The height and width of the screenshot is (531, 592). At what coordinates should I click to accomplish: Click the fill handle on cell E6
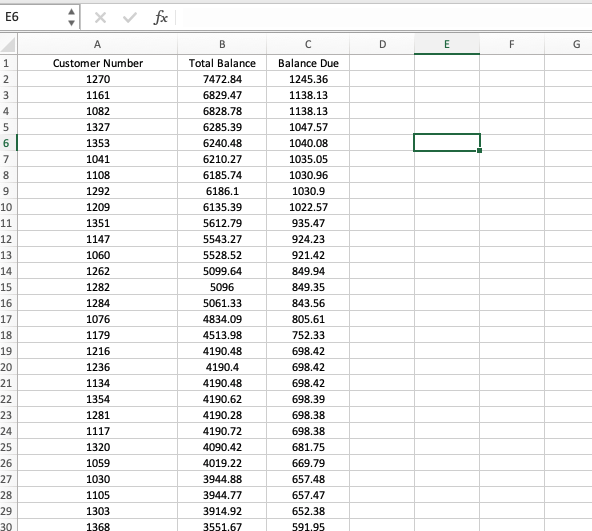click(479, 150)
